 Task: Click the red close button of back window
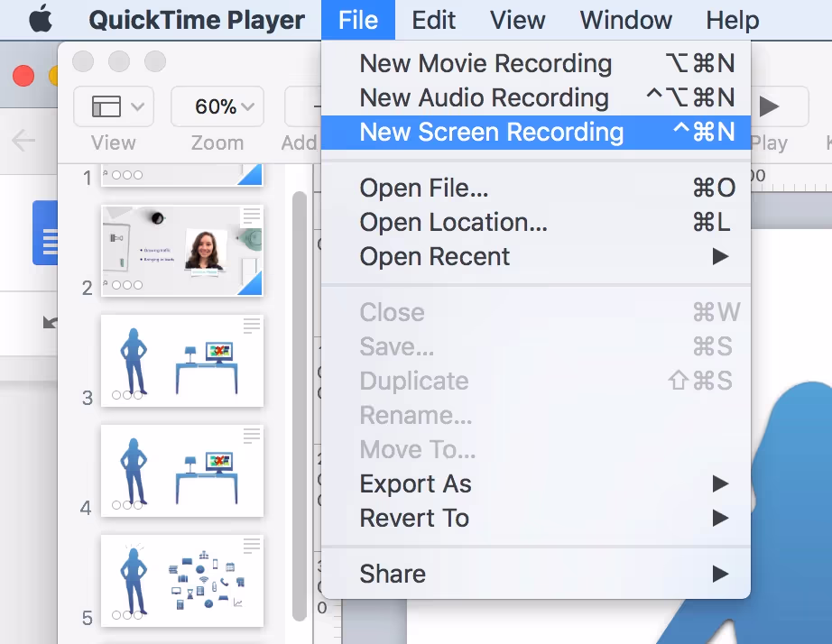[x=23, y=76]
